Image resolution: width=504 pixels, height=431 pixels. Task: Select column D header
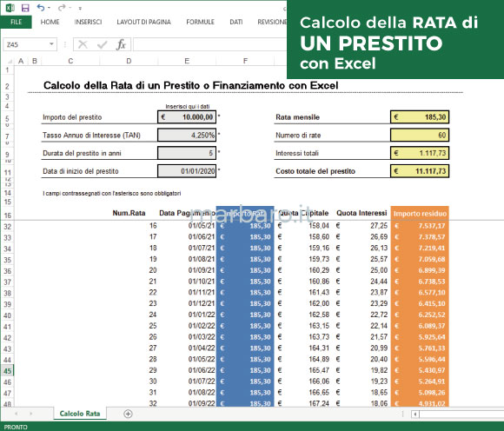click(129, 61)
